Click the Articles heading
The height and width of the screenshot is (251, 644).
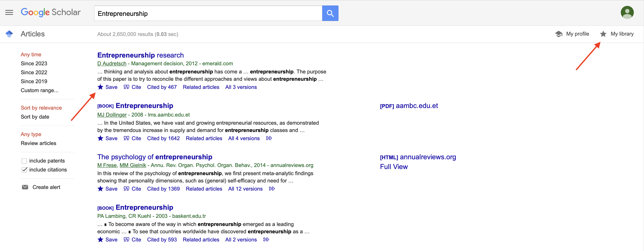[33, 34]
